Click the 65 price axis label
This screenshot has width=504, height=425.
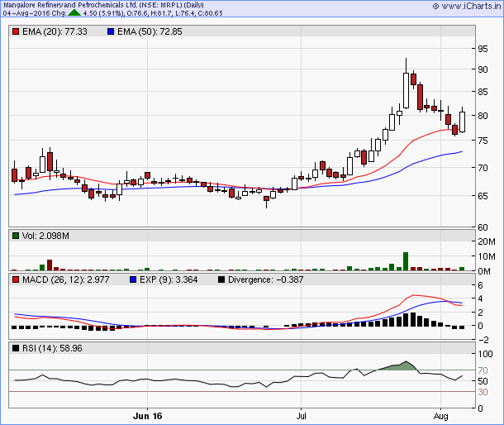coord(483,196)
